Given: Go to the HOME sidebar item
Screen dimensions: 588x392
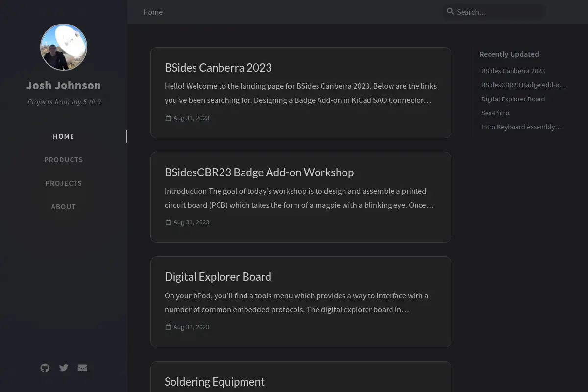Looking at the screenshot, I should coord(64,136).
